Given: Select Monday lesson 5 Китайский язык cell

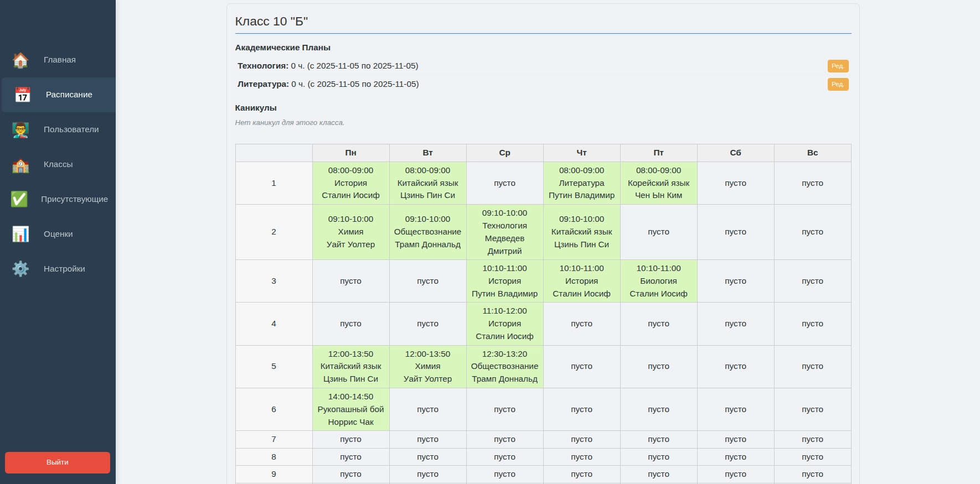Looking at the screenshot, I should pyautogui.click(x=351, y=366).
